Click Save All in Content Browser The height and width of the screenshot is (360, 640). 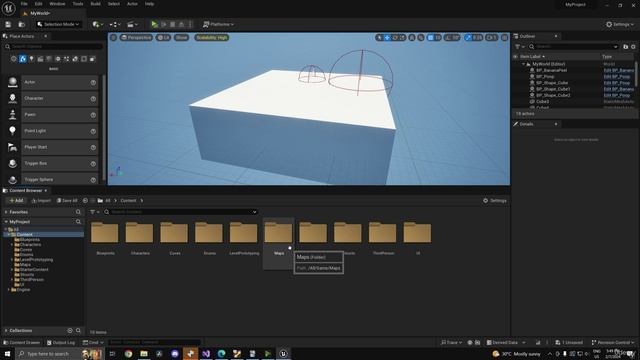[67, 201]
